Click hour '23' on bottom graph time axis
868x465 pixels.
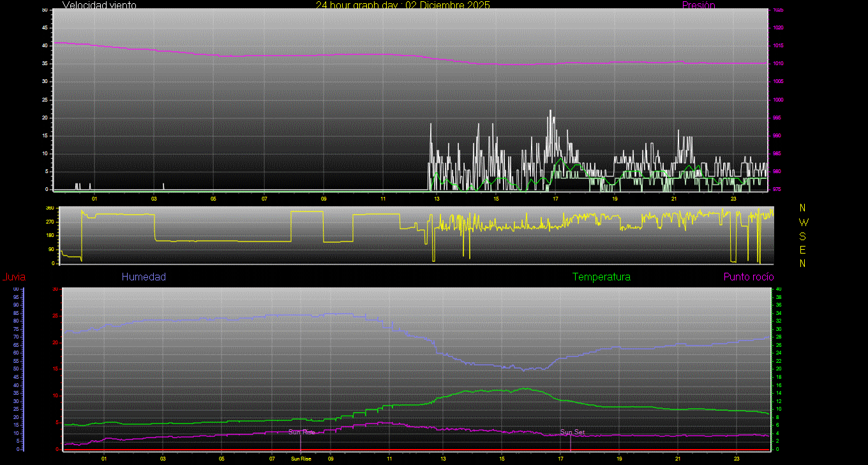point(736,459)
